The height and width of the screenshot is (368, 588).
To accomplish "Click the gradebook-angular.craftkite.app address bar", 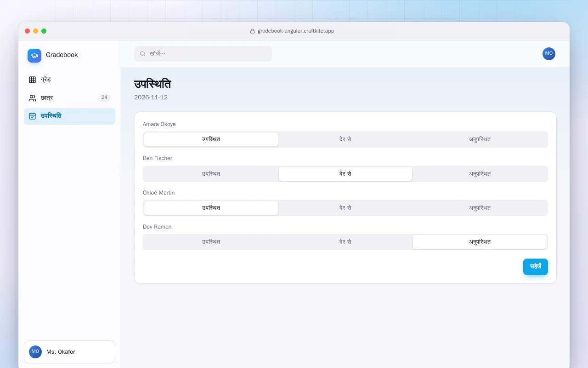I will [x=292, y=31].
